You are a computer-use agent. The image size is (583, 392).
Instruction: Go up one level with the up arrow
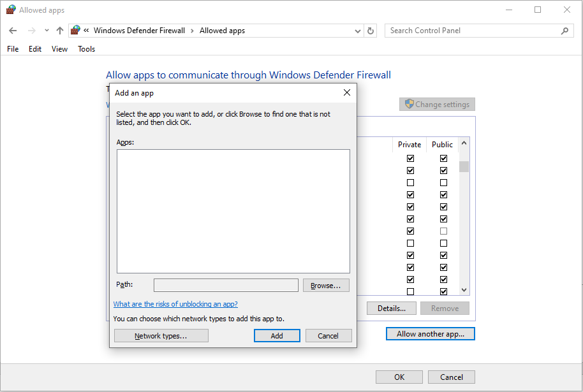[59, 31]
